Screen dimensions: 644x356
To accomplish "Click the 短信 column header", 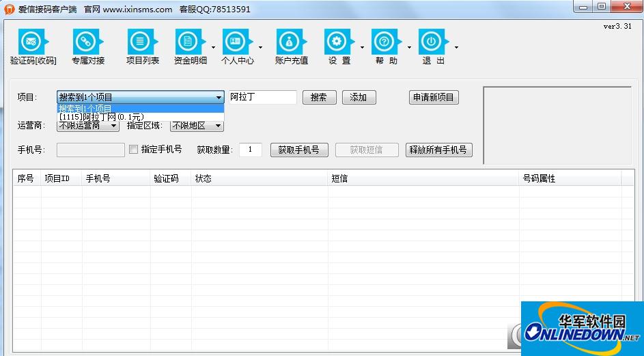I will (423, 178).
